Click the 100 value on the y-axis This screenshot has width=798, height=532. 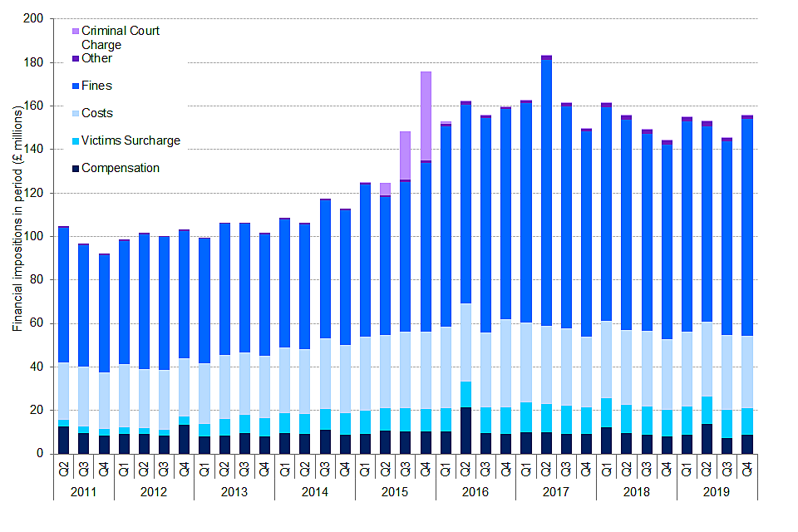(32, 237)
